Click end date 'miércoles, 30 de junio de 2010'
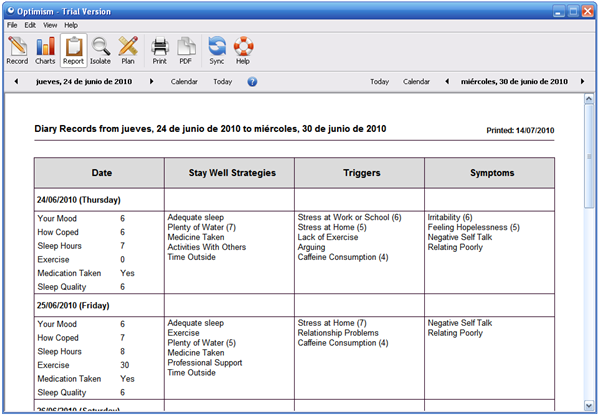Viewport: 599px width, 415px height. pyautogui.click(x=514, y=81)
